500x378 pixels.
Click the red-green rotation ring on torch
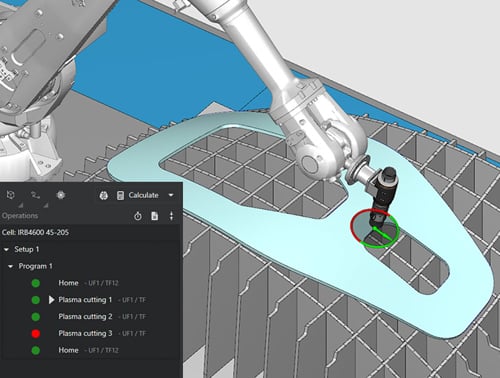[374, 229]
